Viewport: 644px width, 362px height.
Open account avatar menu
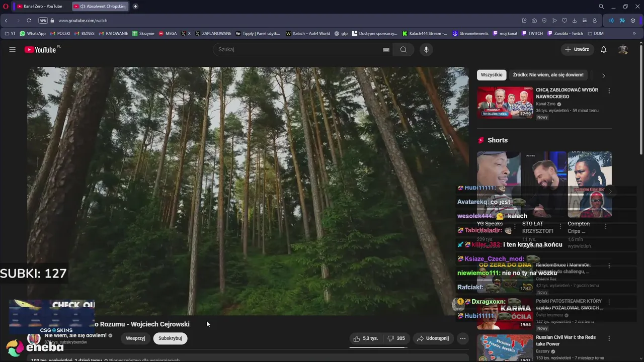[623, 49]
